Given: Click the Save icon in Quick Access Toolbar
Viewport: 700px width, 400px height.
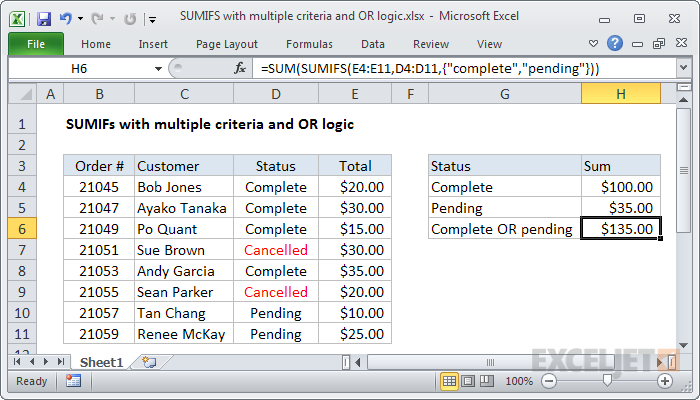Looking at the screenshot, I should tap(43, 18).
